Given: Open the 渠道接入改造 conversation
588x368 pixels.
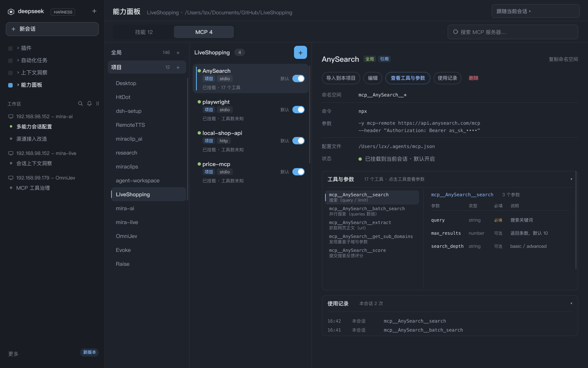Looking at the screenshot, I should (x=31, y=139).
